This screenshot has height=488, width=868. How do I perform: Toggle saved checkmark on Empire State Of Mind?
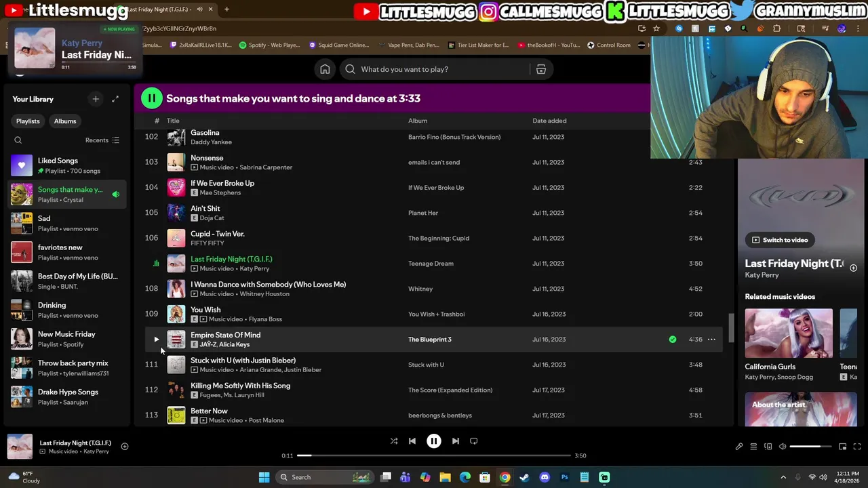coord(673,340)
